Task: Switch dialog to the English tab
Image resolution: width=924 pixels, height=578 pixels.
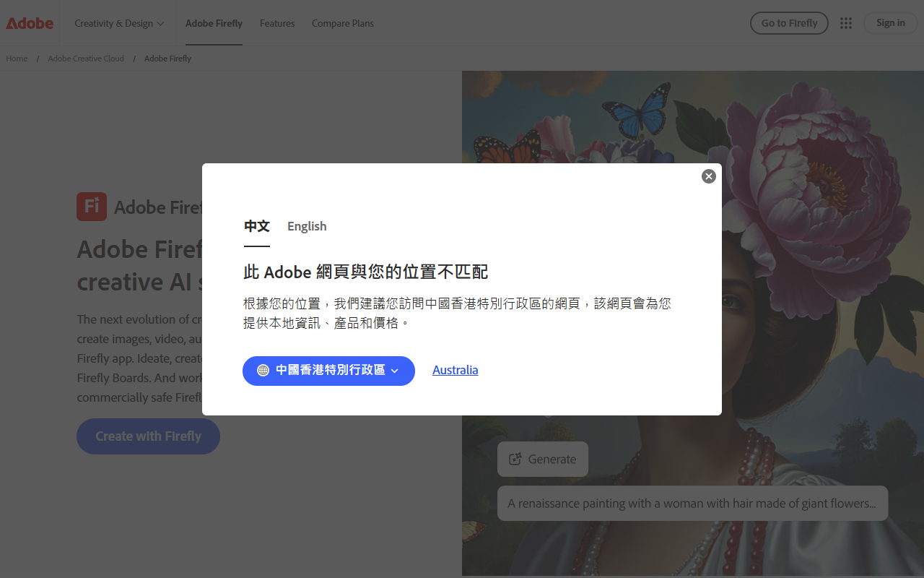Action: [x=307, y=227]
